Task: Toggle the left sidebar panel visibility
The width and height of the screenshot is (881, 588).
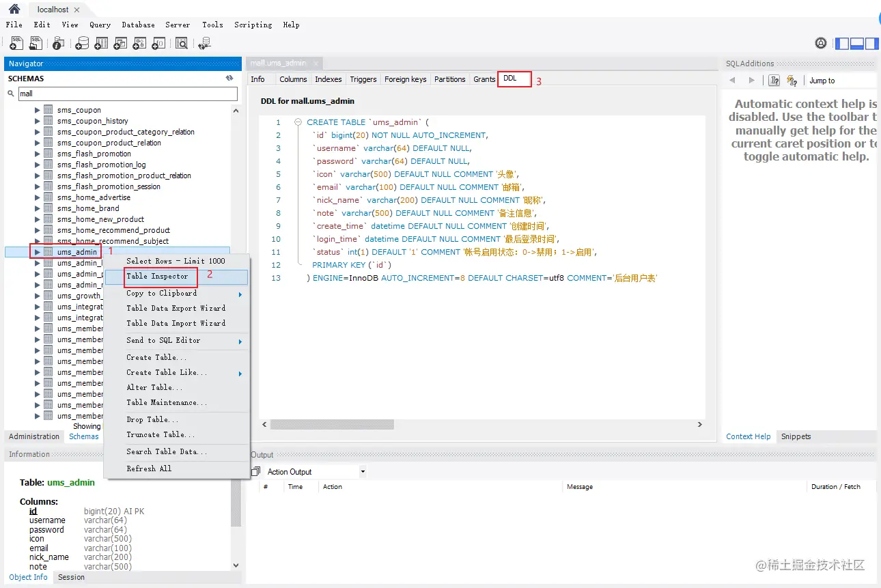Action: (843, 43)
